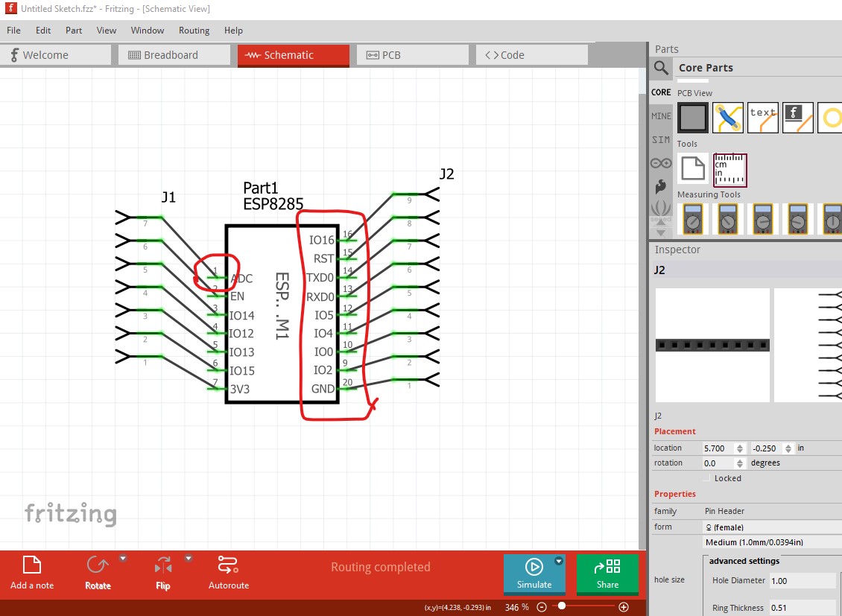Switch to the PCB tab

412,55
